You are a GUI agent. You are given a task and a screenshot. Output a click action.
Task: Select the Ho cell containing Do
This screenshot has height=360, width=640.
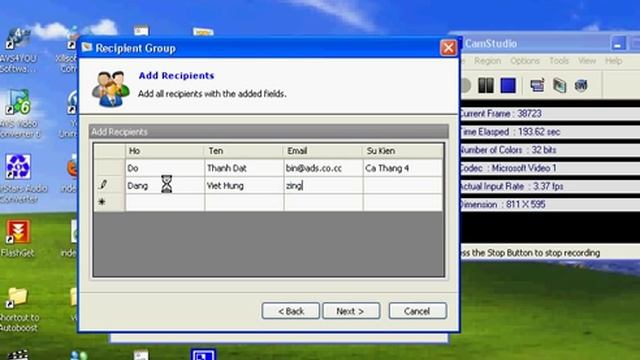pyautogui.click(x=165, y=168)
